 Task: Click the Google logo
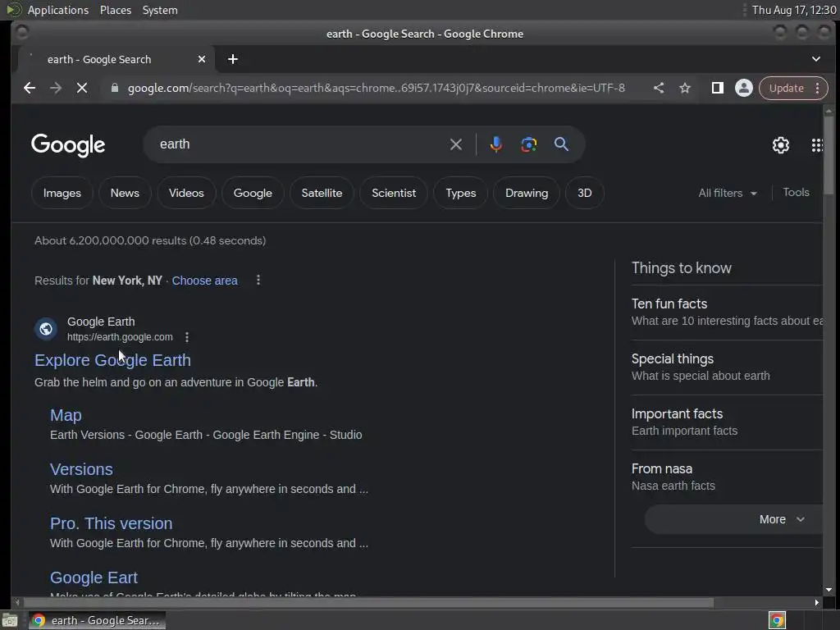pos(68,144)
